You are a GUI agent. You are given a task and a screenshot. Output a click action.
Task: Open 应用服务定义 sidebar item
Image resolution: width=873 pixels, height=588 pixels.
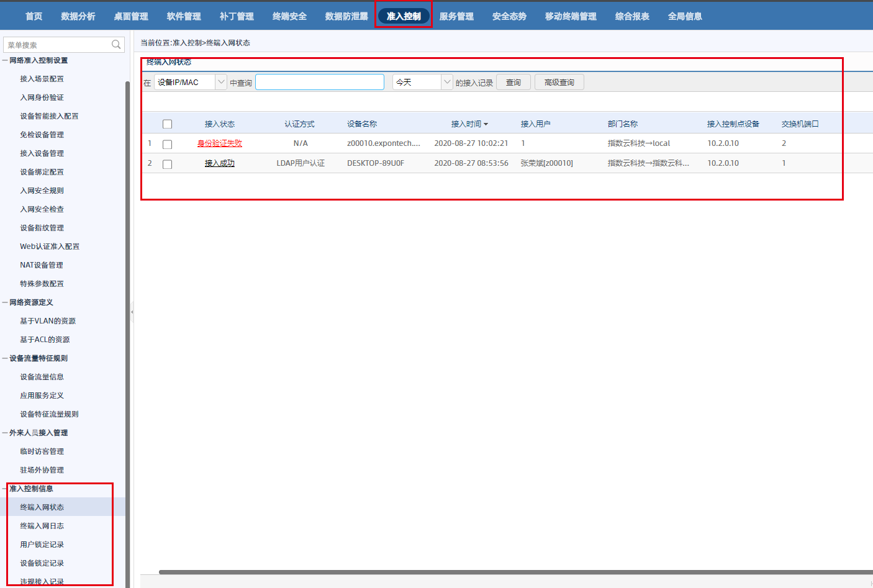click(x=42, y=396)
